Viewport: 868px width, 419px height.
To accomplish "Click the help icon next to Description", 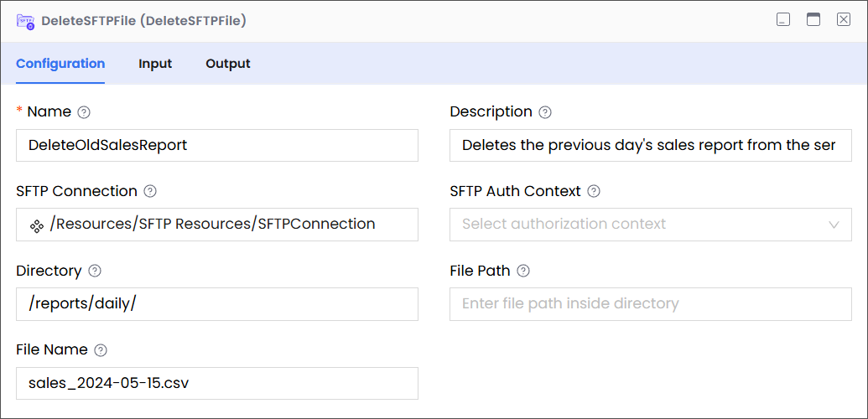I will pyautogui.click(x=545, y=112).
